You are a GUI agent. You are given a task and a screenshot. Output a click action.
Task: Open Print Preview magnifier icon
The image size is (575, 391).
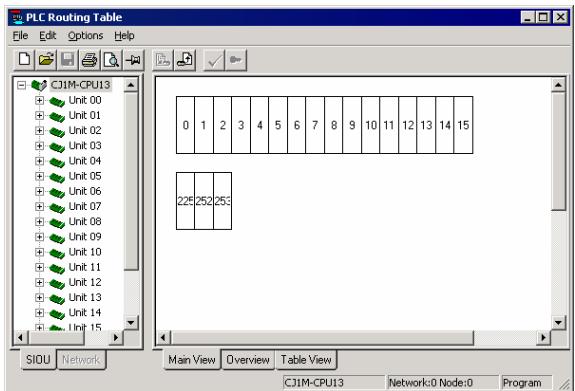[x=111, y=59]
